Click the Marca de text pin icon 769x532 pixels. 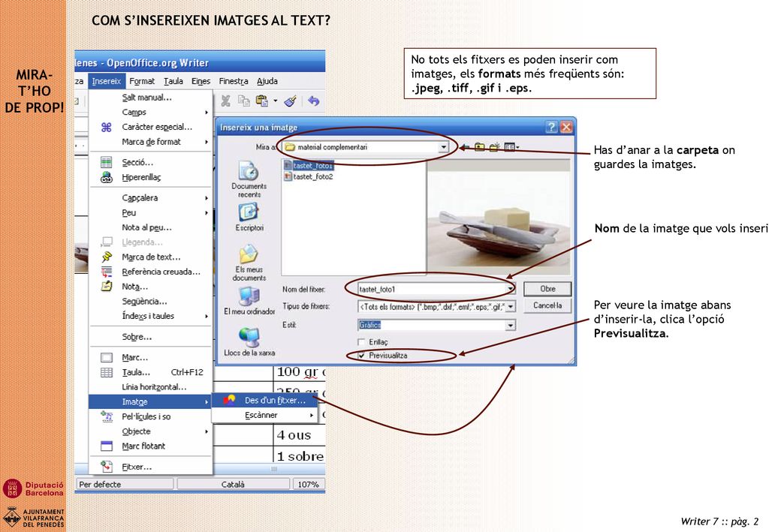click(x=107, y=257)
